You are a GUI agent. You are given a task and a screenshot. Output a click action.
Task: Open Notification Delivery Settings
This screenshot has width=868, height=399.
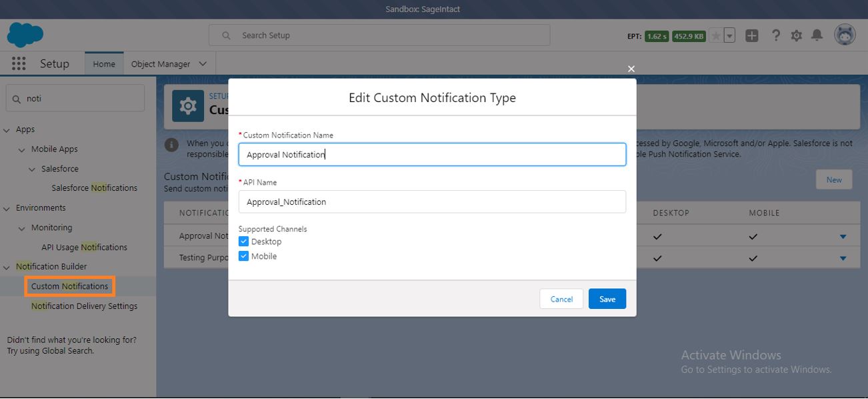[x=84, y=306]
